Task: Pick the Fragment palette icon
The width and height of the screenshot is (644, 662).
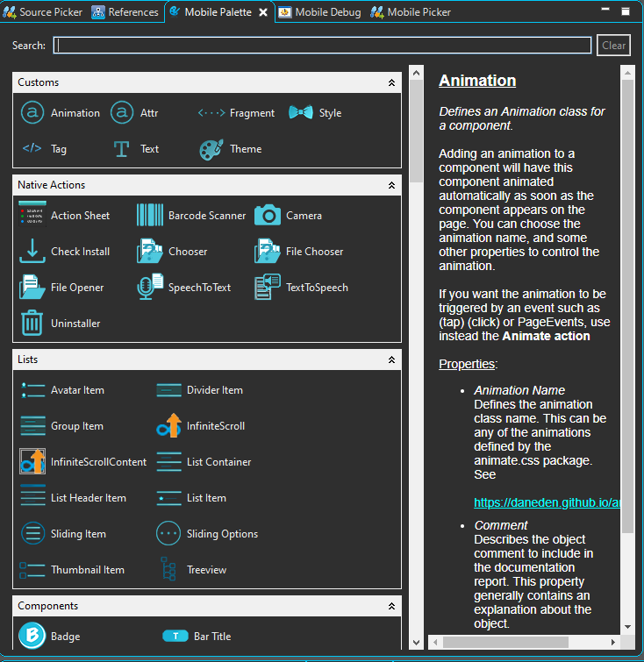Action: click(x=211, y=113)
